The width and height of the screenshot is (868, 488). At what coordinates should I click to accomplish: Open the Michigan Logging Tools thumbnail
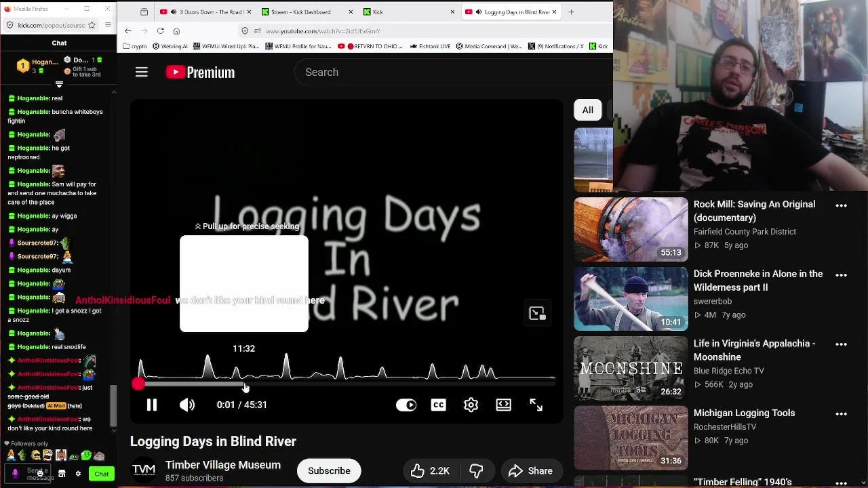pyautogui.click(x=631, y=438)
